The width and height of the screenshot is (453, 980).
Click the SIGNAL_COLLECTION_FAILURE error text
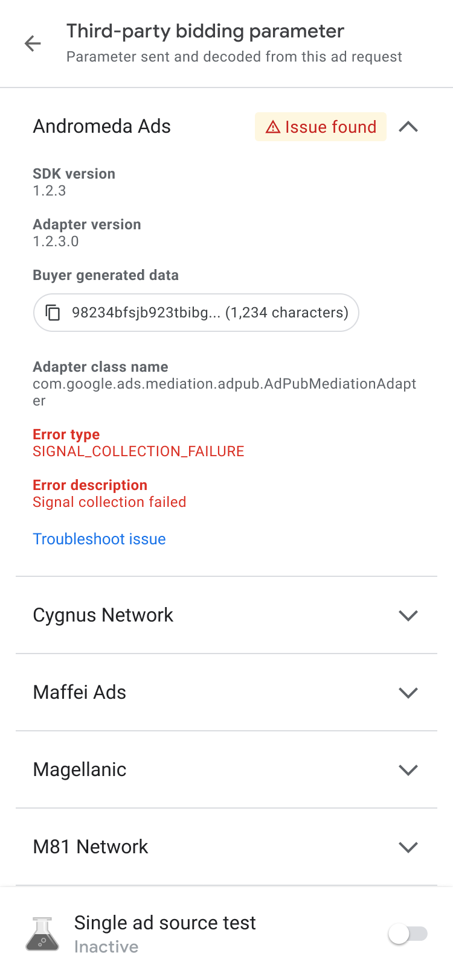click(x=138, y=451)
